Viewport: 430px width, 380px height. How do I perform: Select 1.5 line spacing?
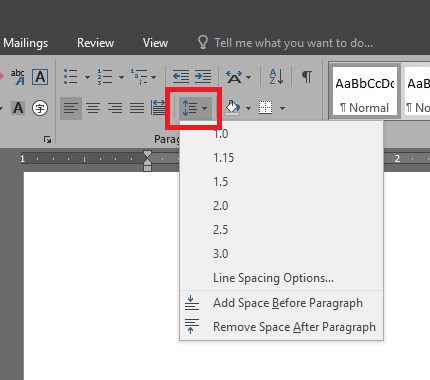(282, 182)
